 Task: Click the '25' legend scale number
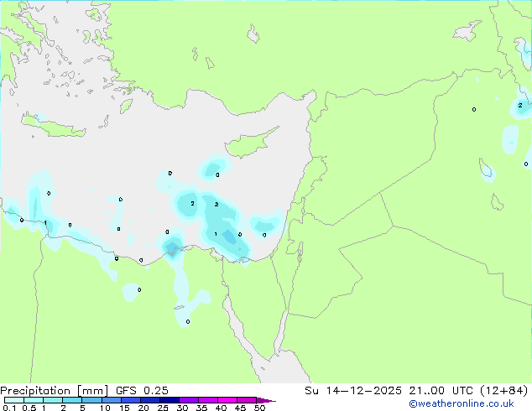click(x=163, y=408)
